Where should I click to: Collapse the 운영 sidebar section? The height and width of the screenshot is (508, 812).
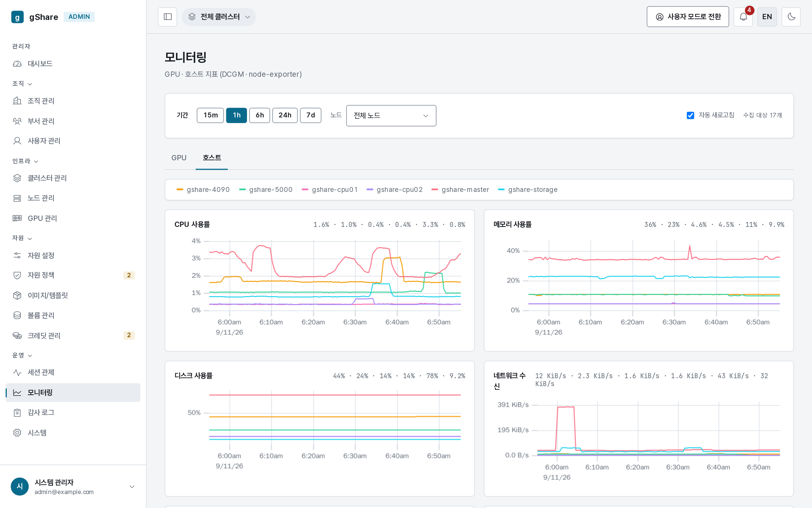point(22,355)
